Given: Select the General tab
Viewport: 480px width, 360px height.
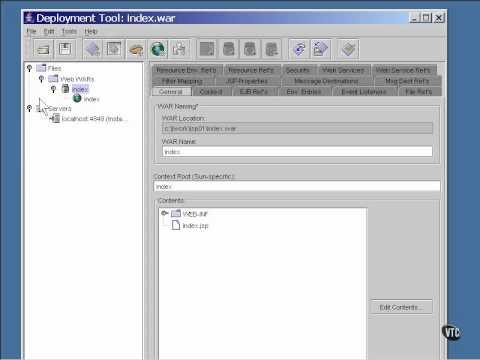Looking at the screenshot, I should (x=171, y=92).
